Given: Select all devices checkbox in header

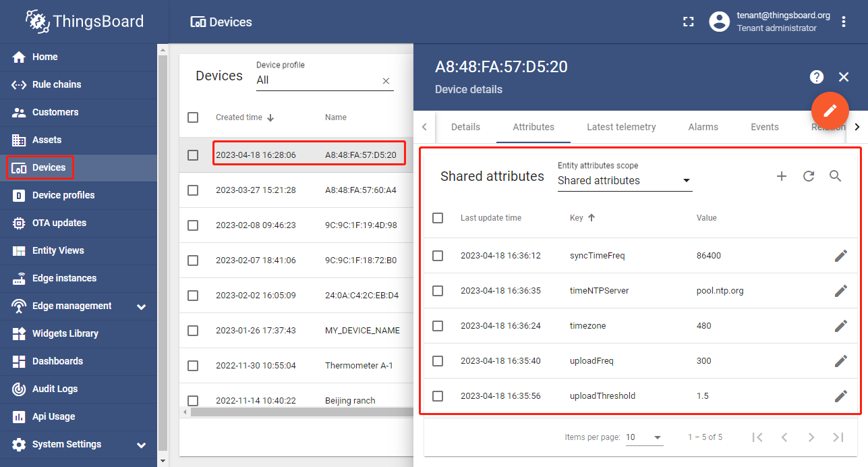Looking at the screenshot, I should [x=193, y=117].
